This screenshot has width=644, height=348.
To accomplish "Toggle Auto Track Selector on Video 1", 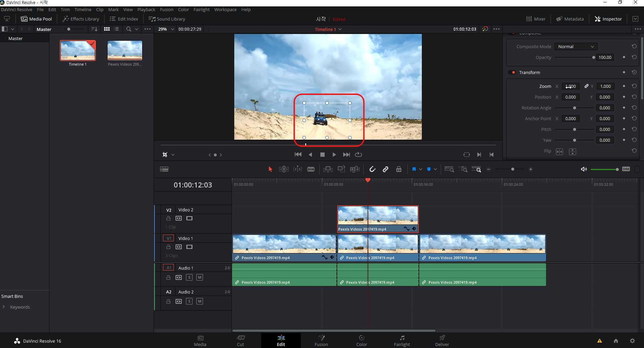I will [x=179, y=247].
